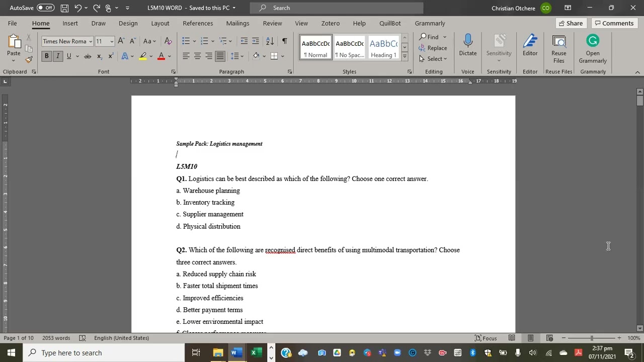Open Grammarly from ribbon
644x362 pixels.
[x=593, y=49]
